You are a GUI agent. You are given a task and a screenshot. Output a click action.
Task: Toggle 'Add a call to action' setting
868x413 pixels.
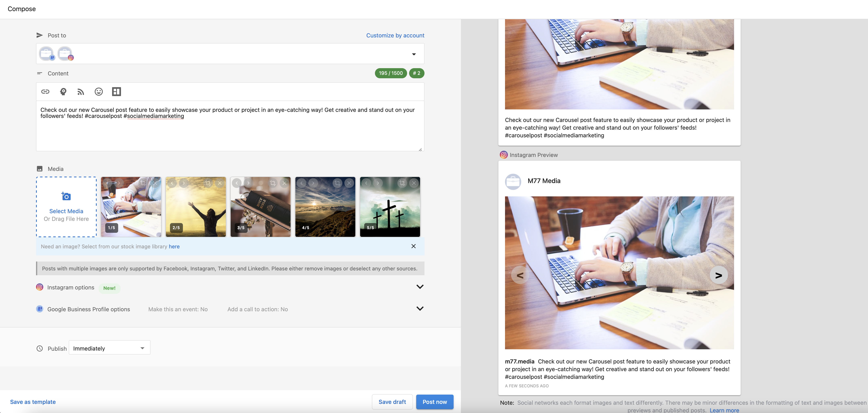[x=257, y=309]
